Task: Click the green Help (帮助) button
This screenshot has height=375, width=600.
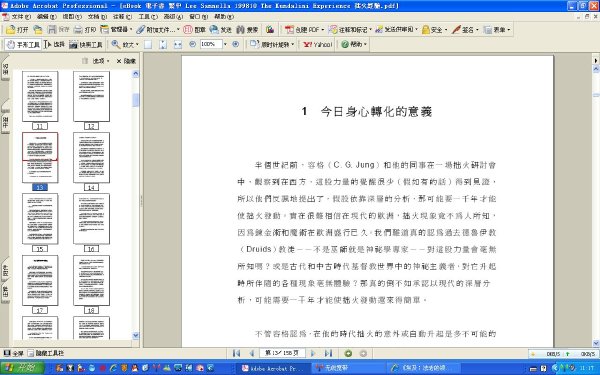Action: click(354, 44)
